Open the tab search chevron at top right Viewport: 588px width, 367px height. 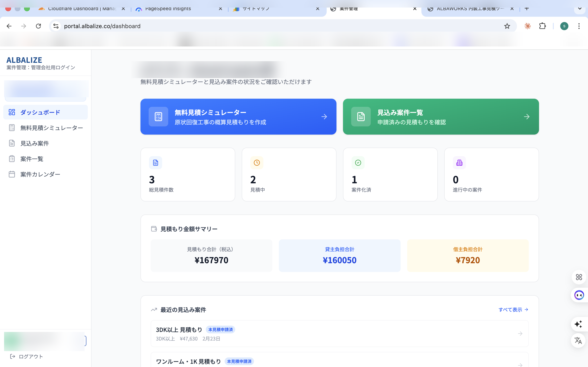(x=580, y=9)
